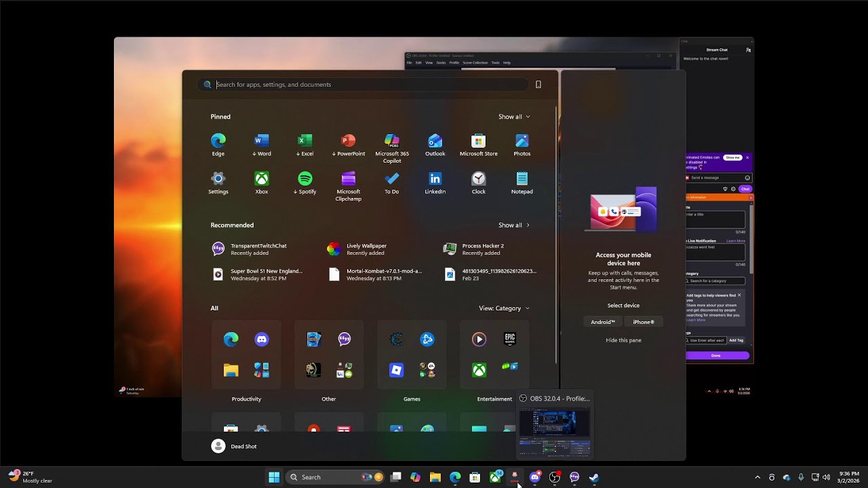Open pinned Settings gear app
Image resolution: width=868 pixels, height=488 pixels.
tap(218, 182)
